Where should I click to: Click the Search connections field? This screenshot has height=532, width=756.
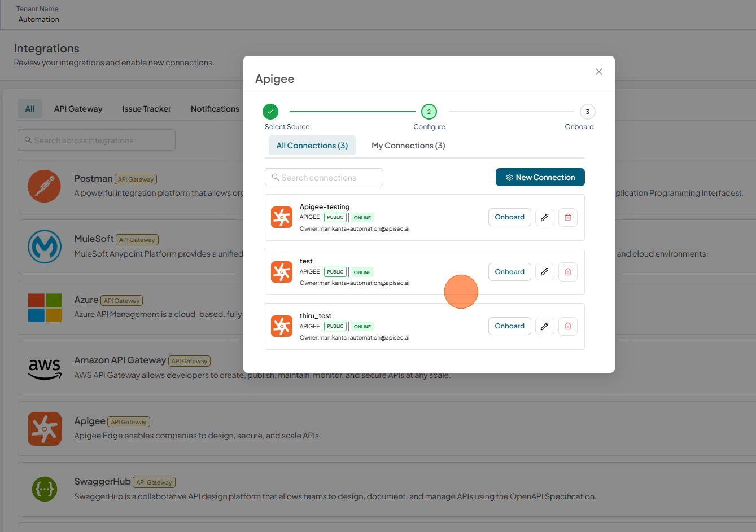pos(324,177)
